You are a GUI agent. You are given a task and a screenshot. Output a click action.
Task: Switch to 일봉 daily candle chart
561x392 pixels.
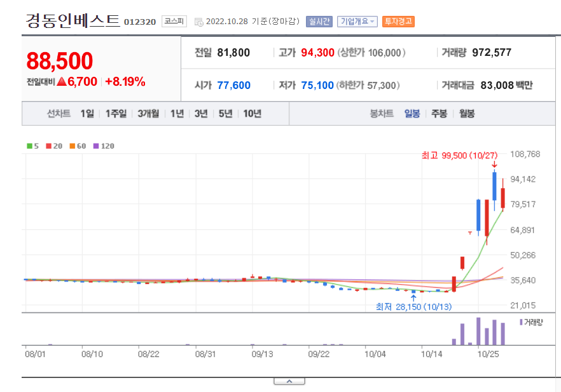click(412, 114)
